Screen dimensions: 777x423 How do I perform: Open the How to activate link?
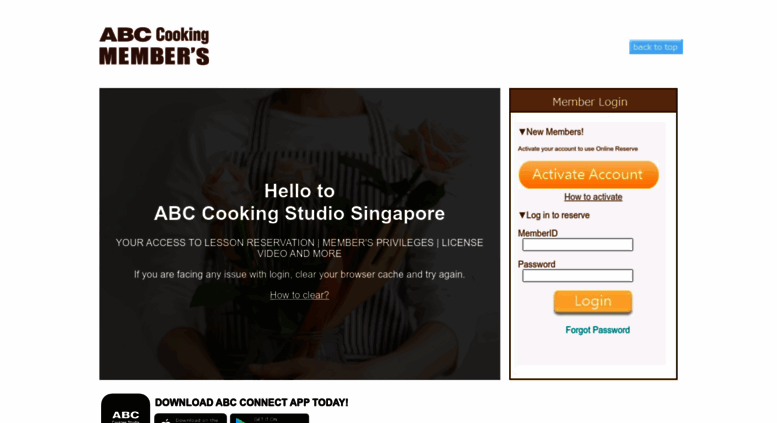pos(593,197)
